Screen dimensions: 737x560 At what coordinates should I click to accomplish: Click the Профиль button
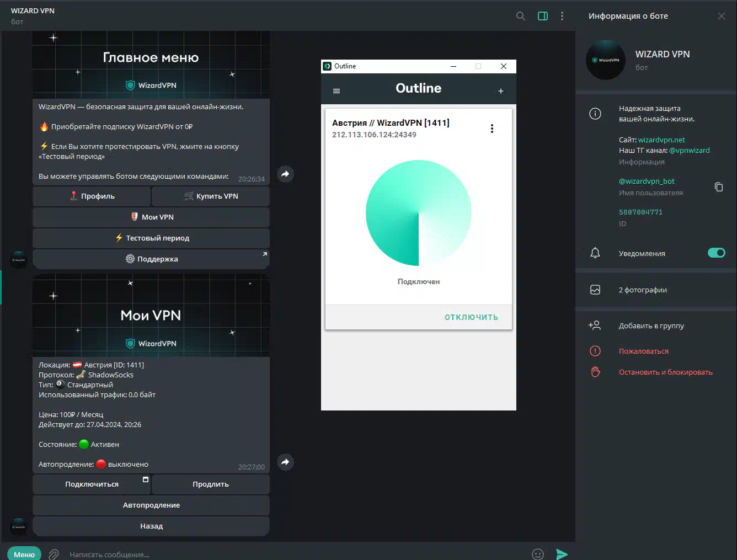pos(92,196)
